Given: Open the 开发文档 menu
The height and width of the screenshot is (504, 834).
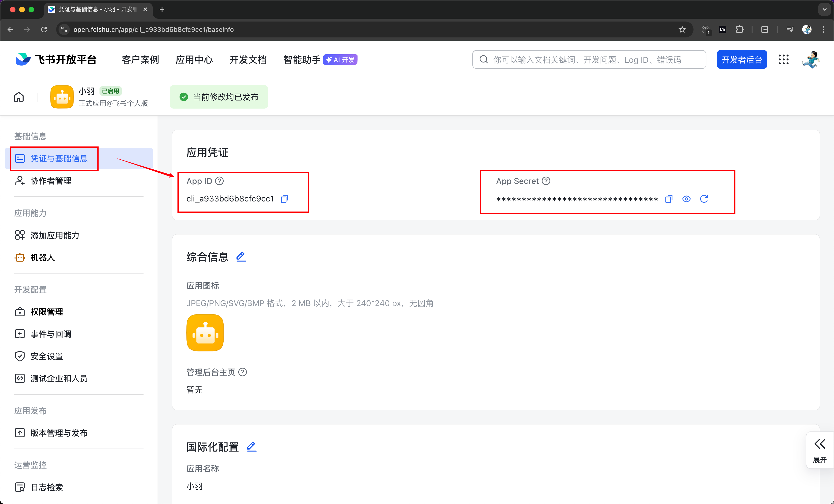Looking at the screenshot, I should point(248,59).
